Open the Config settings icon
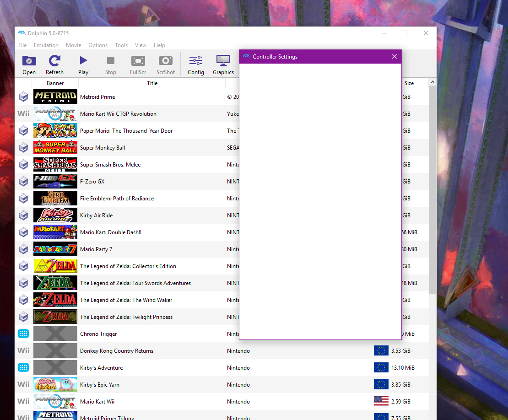 [196, 65]
